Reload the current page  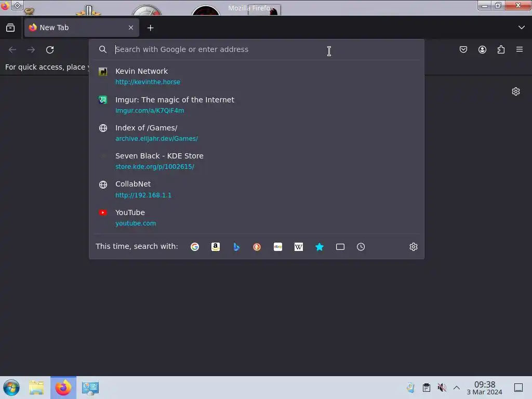pos(50,49)
